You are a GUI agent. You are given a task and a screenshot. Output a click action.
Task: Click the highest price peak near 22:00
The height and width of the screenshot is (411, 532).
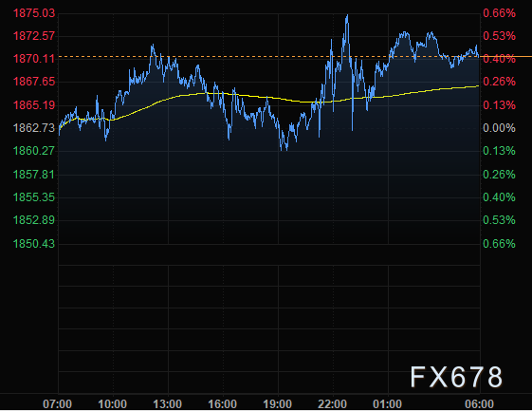tap(347, 15)
